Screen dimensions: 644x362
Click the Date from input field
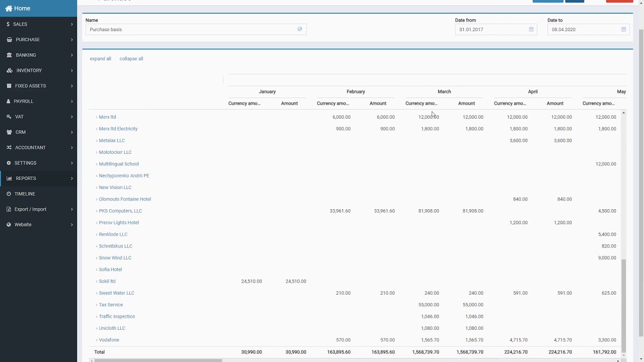click(496, 30)
